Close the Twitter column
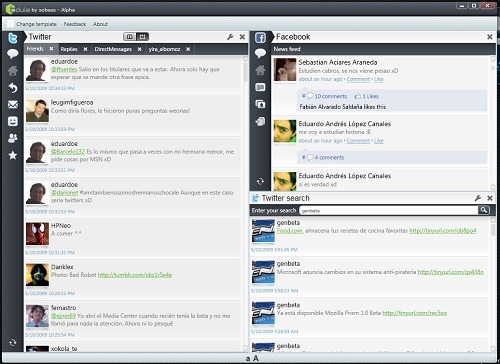The image size is (500, 364). (242, 37)
